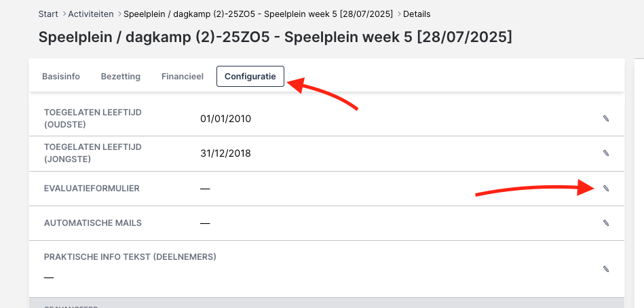The width and height of the screenshot is (644, 308).
Task: Edit the oldest allowed age field
Action: coord(606,119)
